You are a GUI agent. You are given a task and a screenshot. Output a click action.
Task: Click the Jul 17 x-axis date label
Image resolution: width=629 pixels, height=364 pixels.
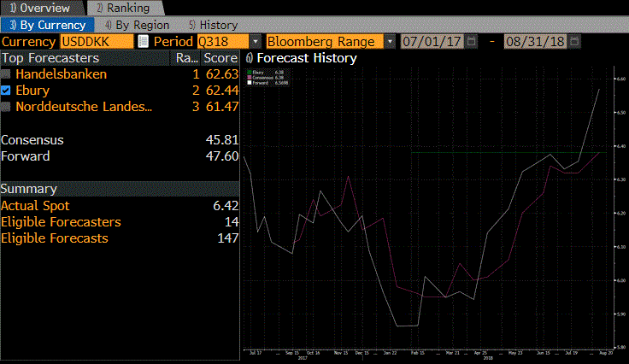(x=256, y=353)
